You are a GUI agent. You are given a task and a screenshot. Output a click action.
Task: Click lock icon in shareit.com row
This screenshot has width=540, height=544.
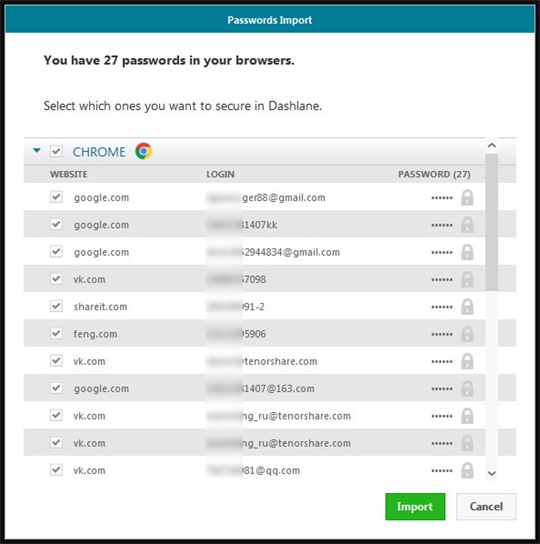pyautogui.click(x=467, y=307)
